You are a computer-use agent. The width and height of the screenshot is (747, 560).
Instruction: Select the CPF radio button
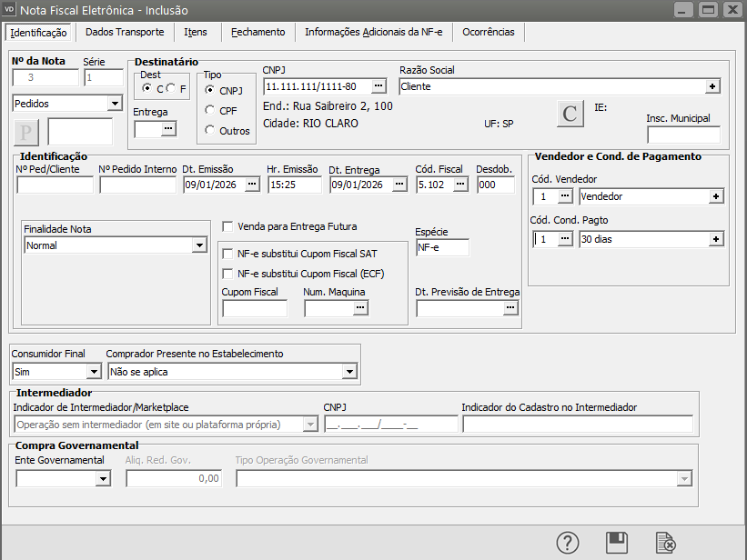point(210,110)
